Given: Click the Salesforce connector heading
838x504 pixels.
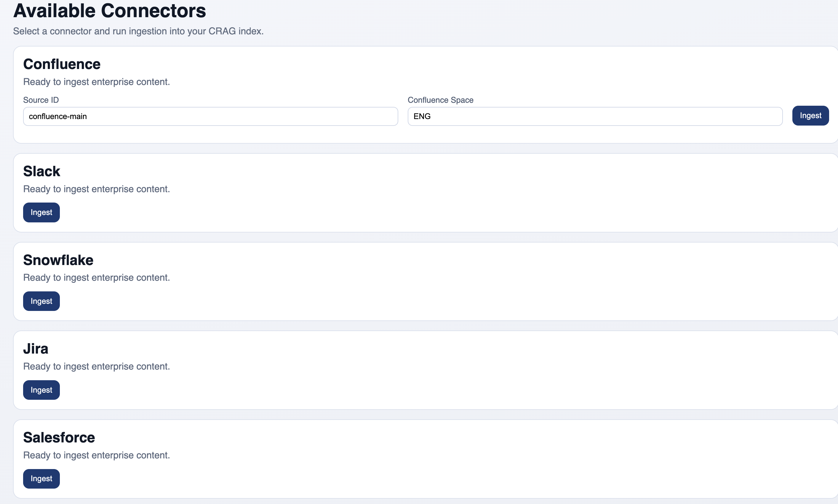Looking at the screenshot, I should click(x=59, y=437).
